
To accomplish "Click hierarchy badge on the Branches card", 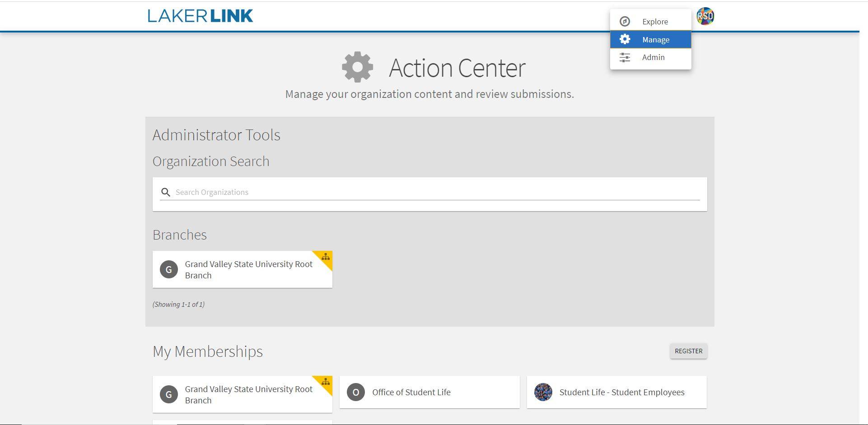I will coord(326,257).
